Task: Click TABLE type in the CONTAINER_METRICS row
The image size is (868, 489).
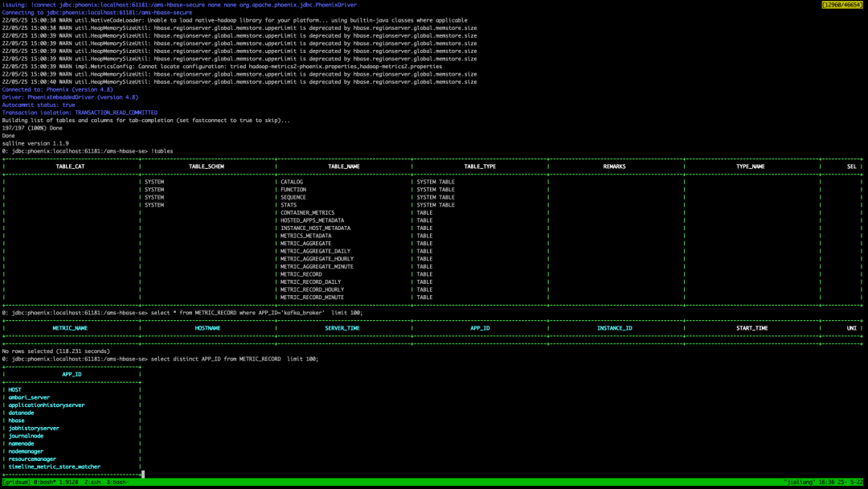Action: pyautogui.click(x=424, y=213)
